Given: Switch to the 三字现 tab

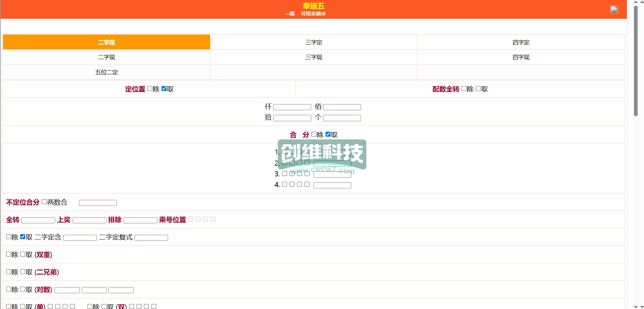Looking at the screenshot, I should point(314,57).
